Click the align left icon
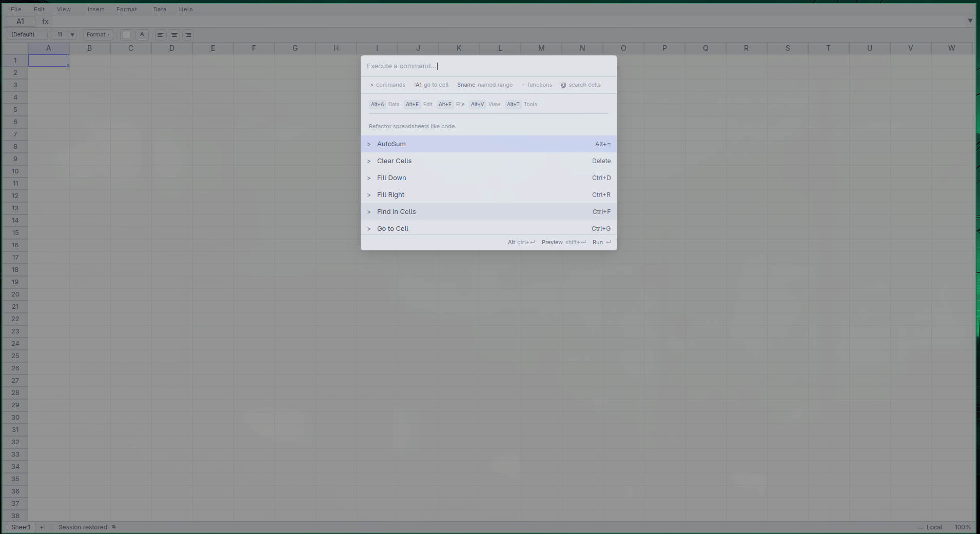Screen dimensions: 980x534 click(x=161, y=35)
